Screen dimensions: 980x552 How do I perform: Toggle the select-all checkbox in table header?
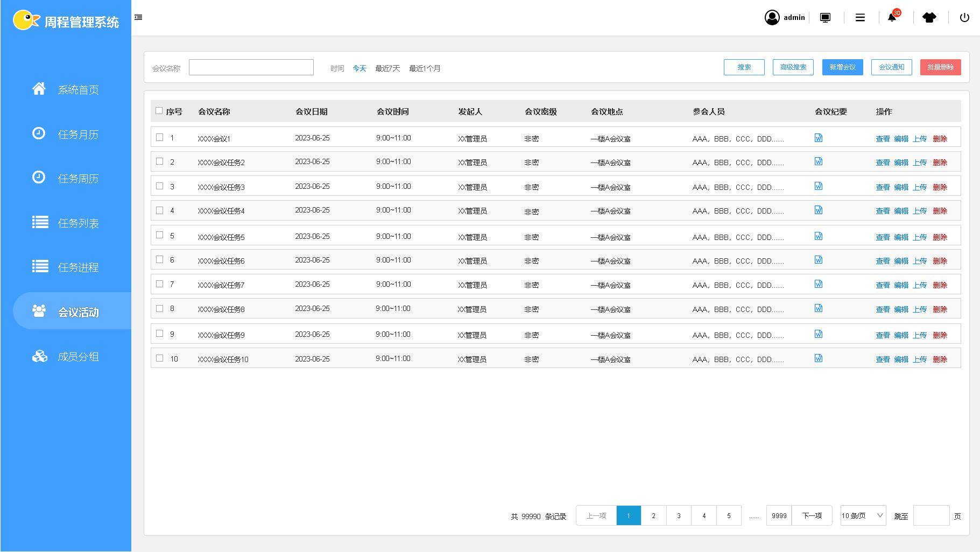159,111
